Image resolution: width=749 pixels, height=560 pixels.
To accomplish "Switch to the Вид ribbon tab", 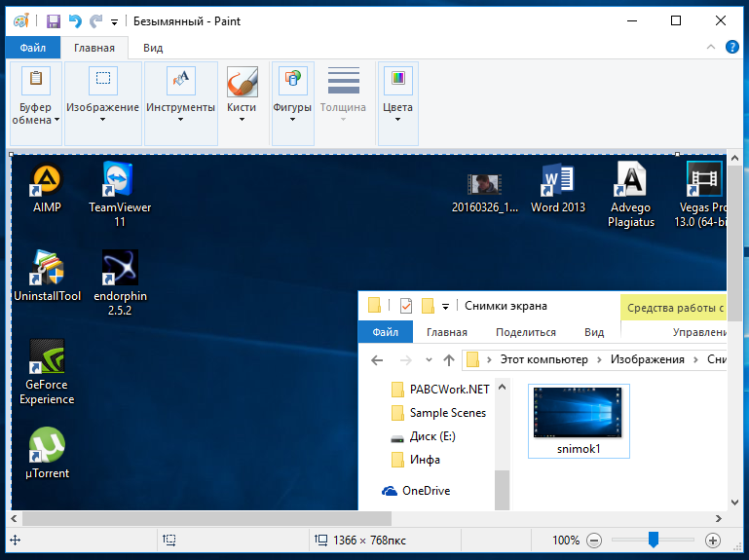I will pos(153,48).
